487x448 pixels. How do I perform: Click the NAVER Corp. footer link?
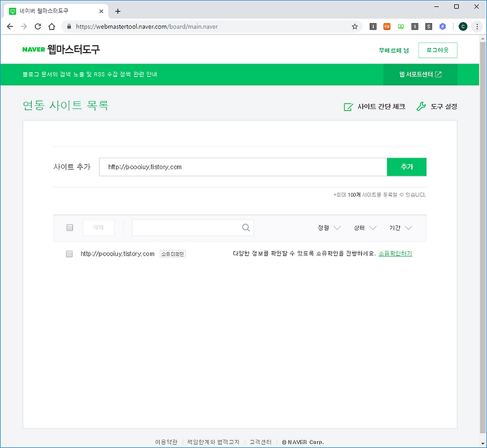point(302,442)
